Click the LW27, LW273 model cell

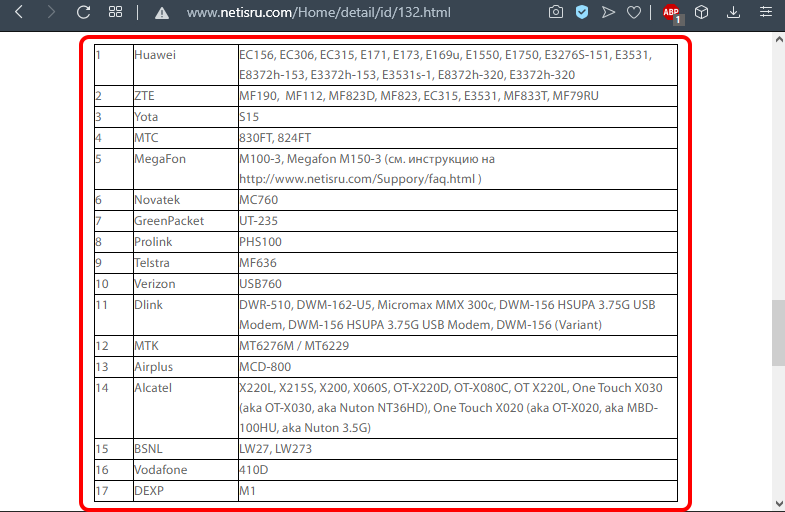point(458,449)
